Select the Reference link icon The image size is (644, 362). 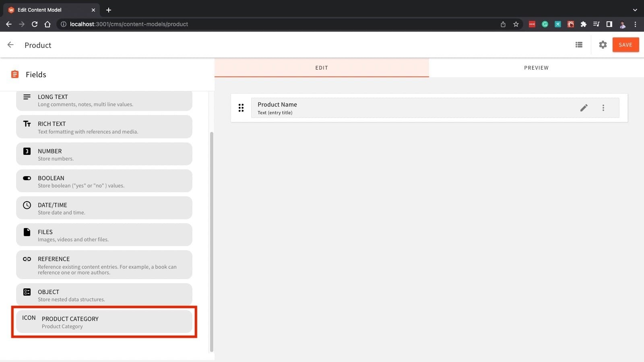[27, 259]
